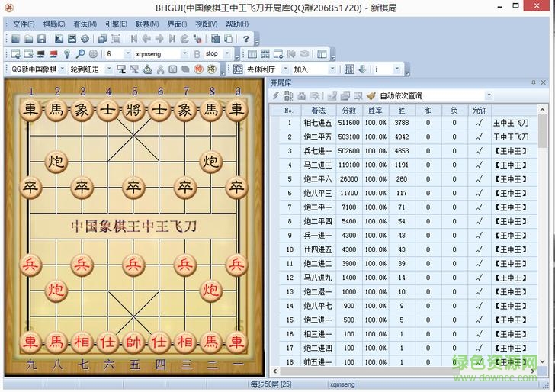Pin the 开局库 panel with pushpin icon
The width and height of the screenshot is (555, 392).
pos(534,82)
